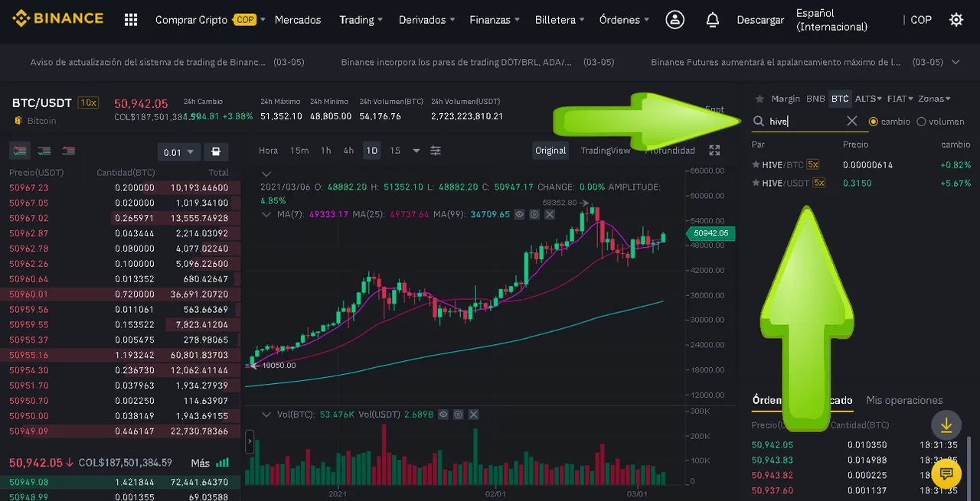Select the Margin market tab

(x=786, y=99)
